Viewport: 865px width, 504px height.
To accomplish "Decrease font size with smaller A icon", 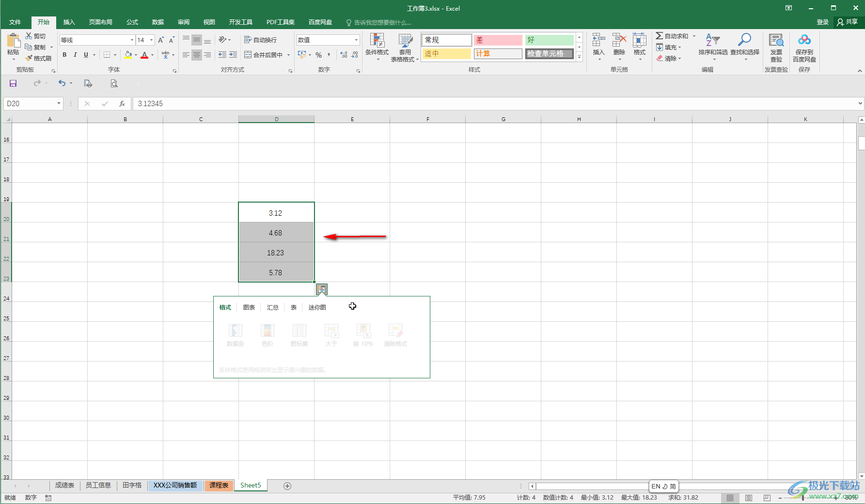I will (x=172, y=40).
